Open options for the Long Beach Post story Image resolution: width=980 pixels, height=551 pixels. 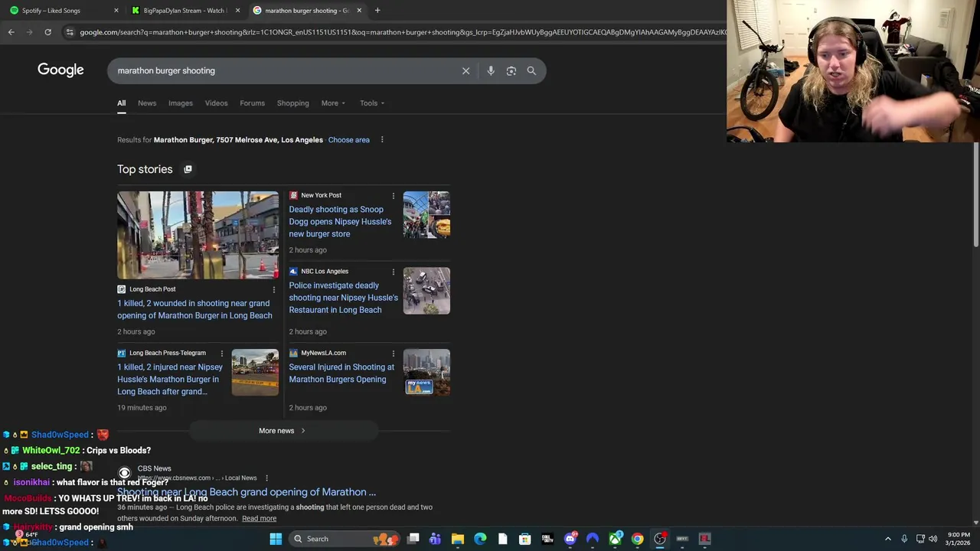coord(274,289)
